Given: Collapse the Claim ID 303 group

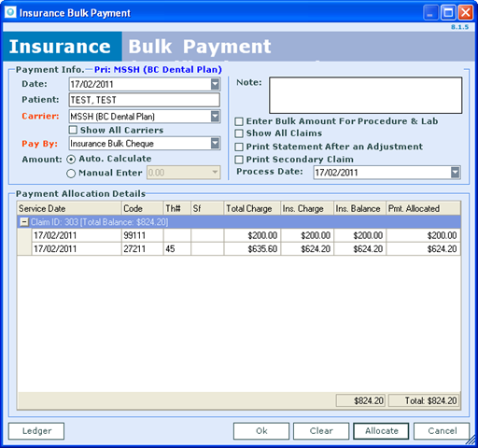Looking at the screenshot, I should 24,222.
